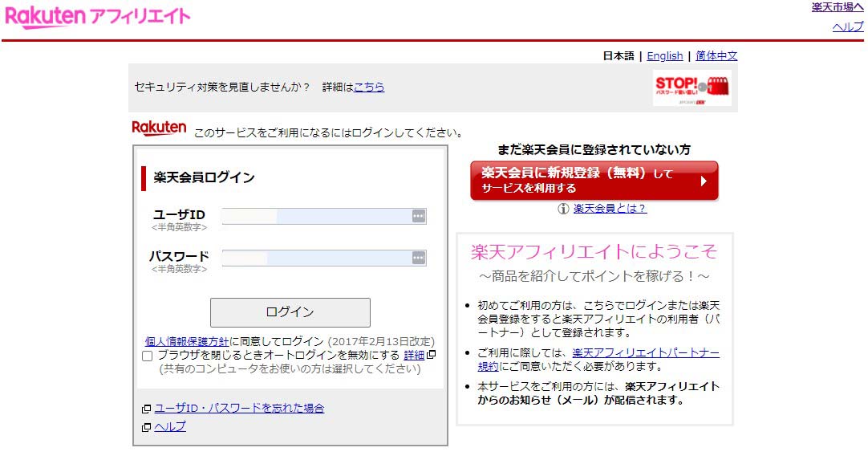Viewport: 868px width, 464px height.
Task: Click 楽天会員ログイン heading text
Action: click(204, 177)
